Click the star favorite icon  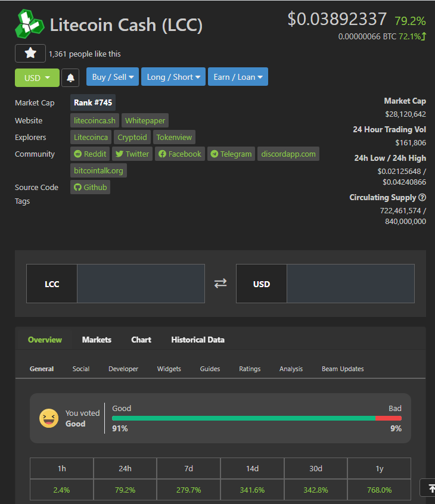point(30,53)
